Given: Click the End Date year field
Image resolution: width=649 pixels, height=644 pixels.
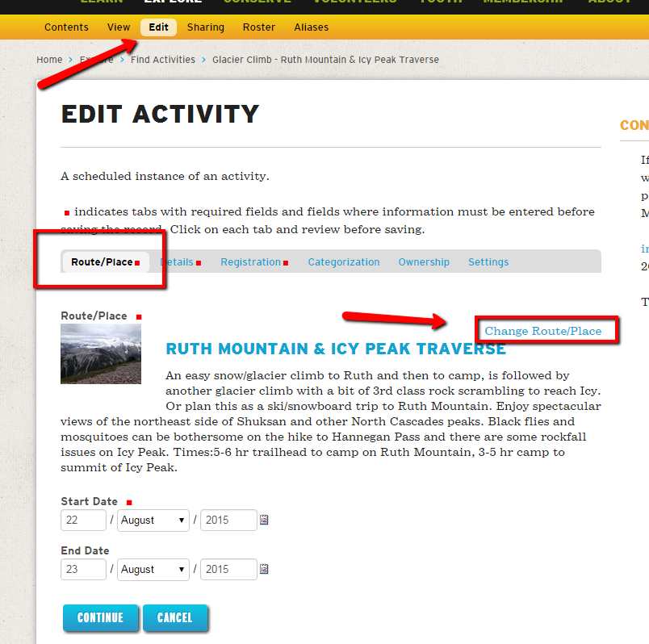Looking at the screenshot, I should click(228, 570).
